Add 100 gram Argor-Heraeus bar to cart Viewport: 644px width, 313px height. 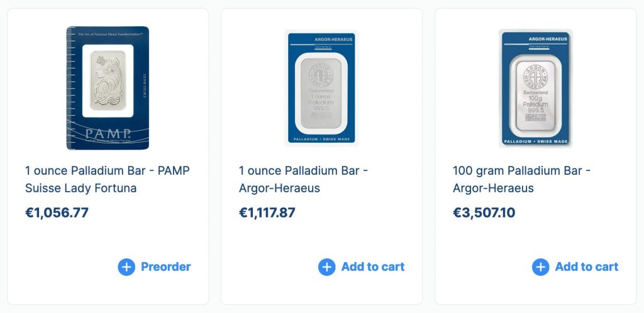click(x=586, y=267)
